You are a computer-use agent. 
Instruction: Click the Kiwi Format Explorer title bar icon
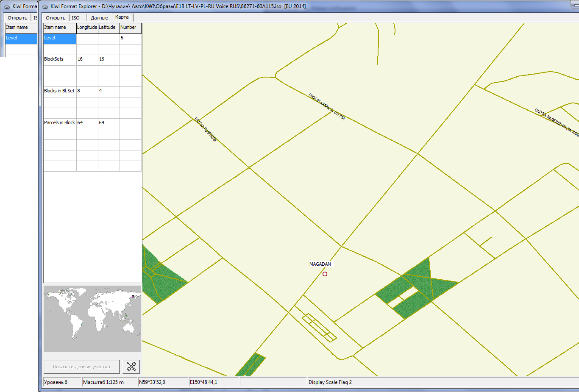(45, 6)
